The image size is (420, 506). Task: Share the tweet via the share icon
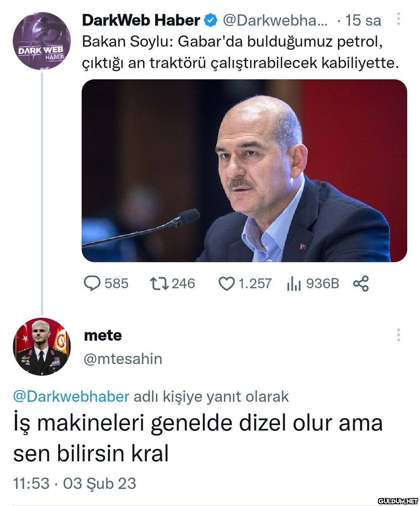pyautogui.click(x=361, y=283)
